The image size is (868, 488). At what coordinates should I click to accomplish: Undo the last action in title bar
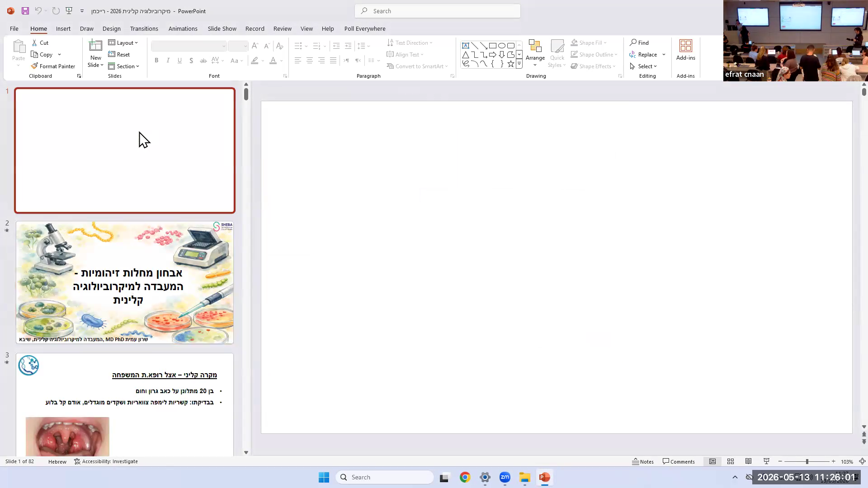(x=38, y=11)
